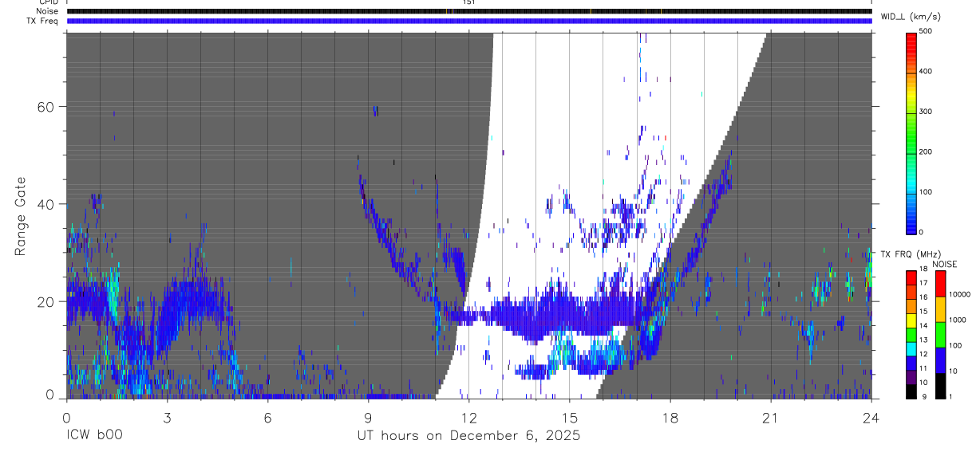Image resolution: width=980 pixels, height=452 pixels.
Task: Click the x-axis tick label '9'
Action: (x=368, y=417)
